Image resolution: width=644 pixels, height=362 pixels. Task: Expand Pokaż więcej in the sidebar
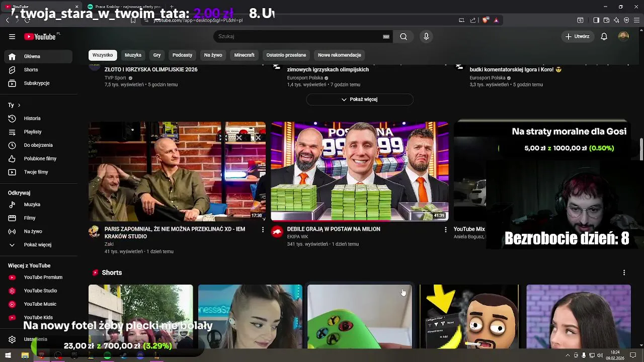[39, 245]
